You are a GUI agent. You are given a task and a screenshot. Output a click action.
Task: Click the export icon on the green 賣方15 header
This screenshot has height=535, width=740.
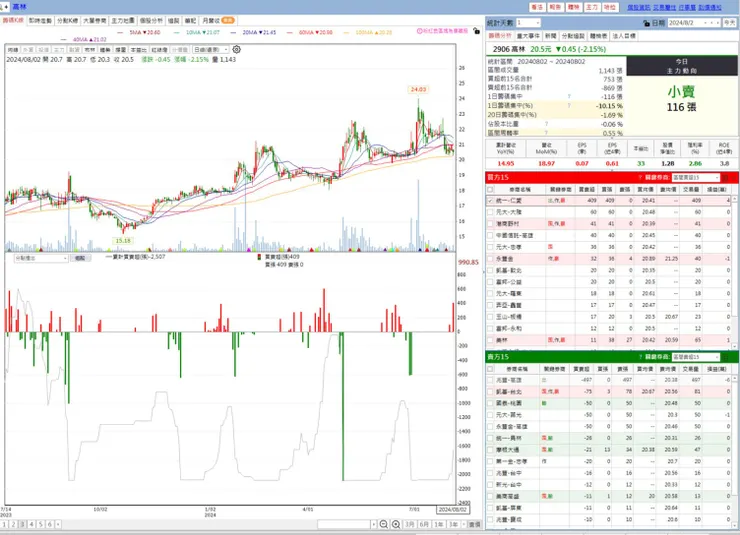726,358
